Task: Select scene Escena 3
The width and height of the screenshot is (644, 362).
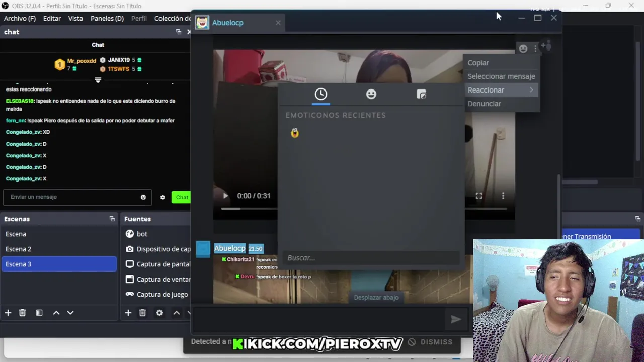Action: point(59,264)
